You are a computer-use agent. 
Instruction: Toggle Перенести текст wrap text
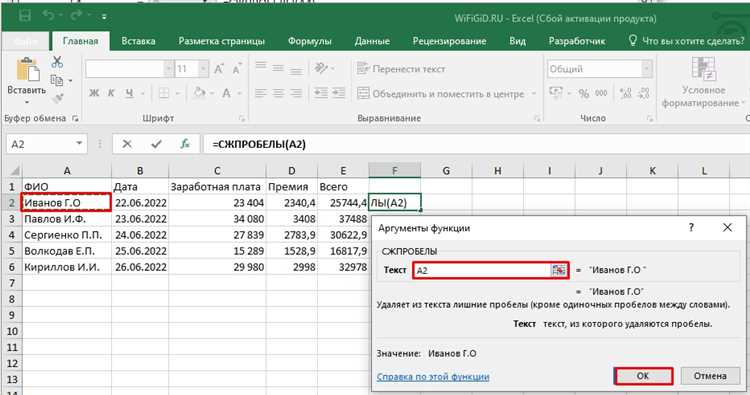click(x=400, y=69)
